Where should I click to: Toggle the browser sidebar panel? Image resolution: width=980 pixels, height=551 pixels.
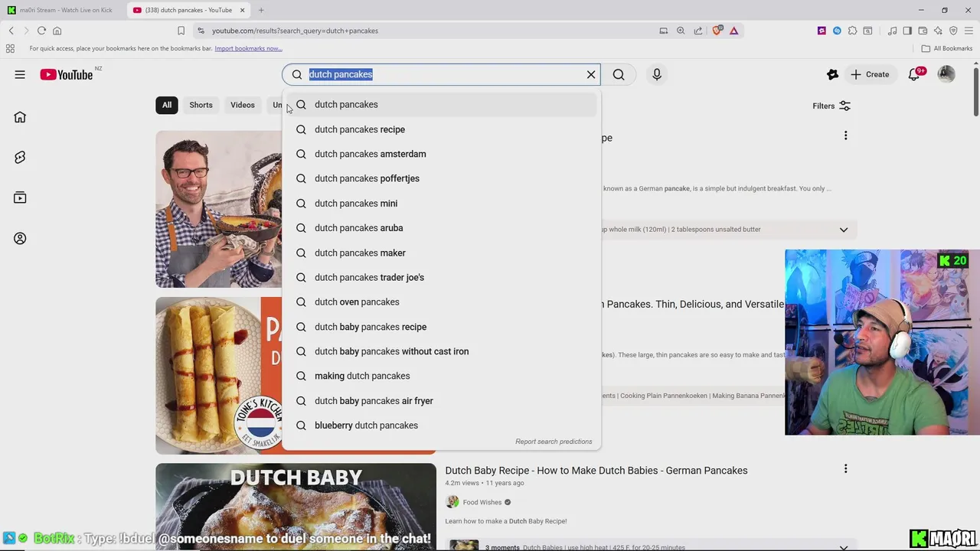pyautogui.click(x=907, y=31)
